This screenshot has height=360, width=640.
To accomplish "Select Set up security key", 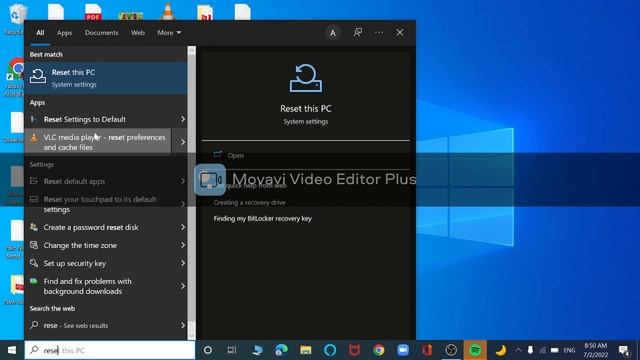I will pyautogui.click(x=98, y=263).
